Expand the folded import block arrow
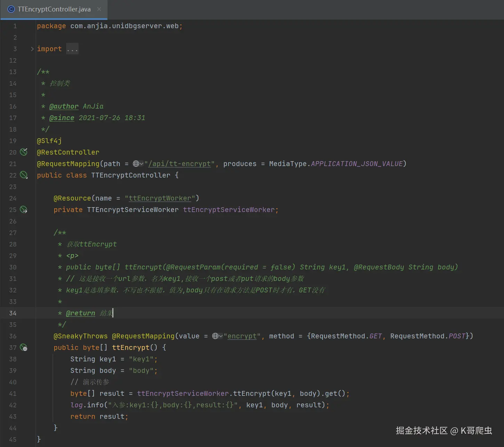Viewport: 504px width, 447px height. pyautogui.click(x=32, y=49)
